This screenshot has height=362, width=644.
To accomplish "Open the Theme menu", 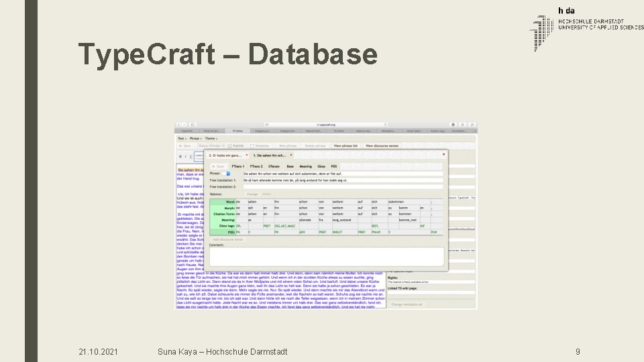I will tap(211, 139).
